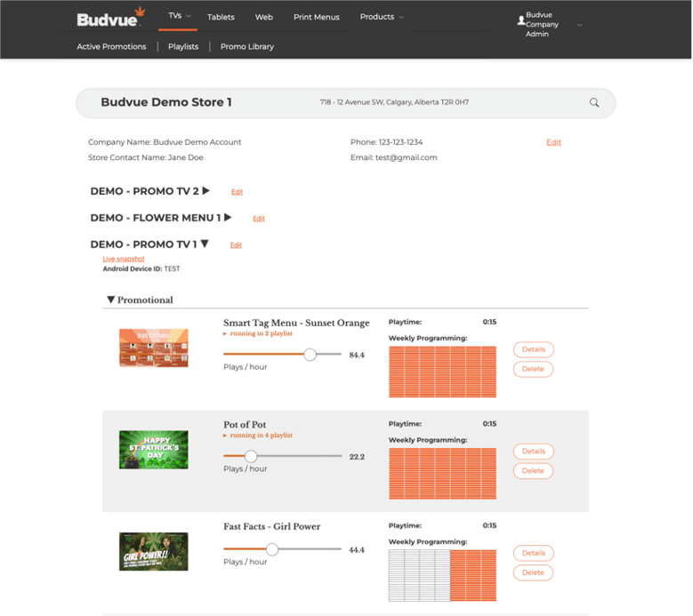Open the Web tab
The width and height of the screenshot is (693, 616).
coord(264,17)
